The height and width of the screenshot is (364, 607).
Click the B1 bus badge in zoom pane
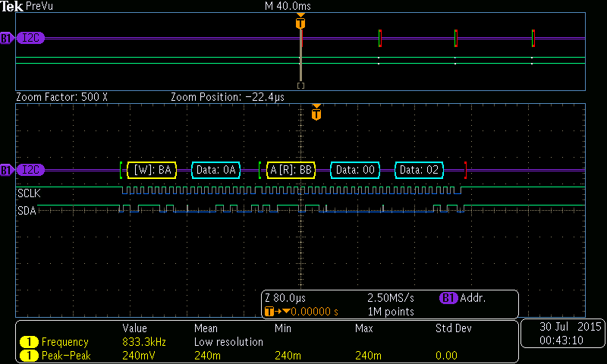click(x=7, y=170)
